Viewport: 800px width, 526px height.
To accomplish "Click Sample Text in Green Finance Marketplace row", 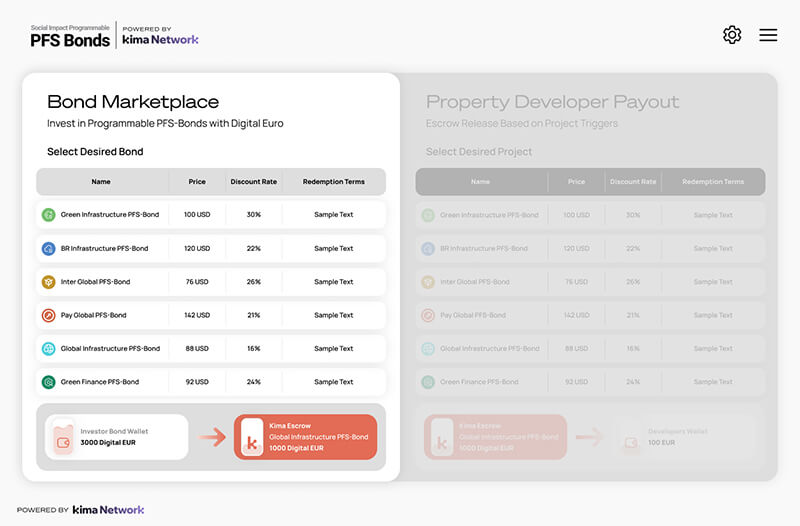I will pyautogui.click(x=334, y=382).
